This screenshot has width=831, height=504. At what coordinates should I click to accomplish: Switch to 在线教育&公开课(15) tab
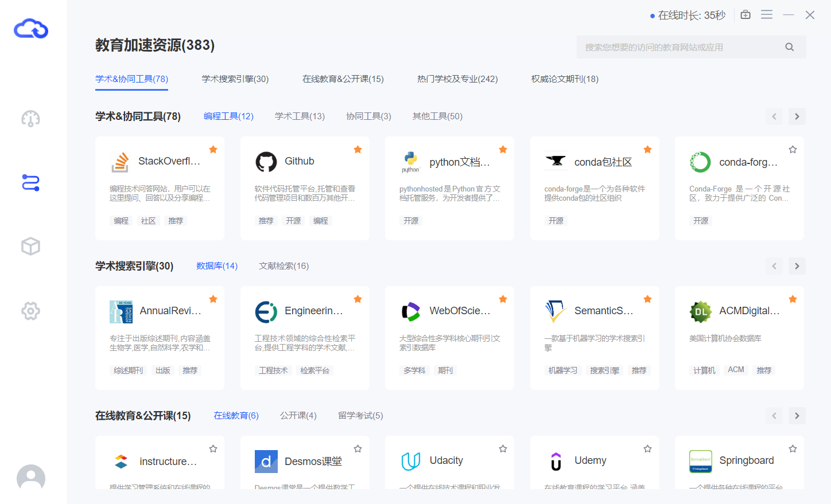343,79
